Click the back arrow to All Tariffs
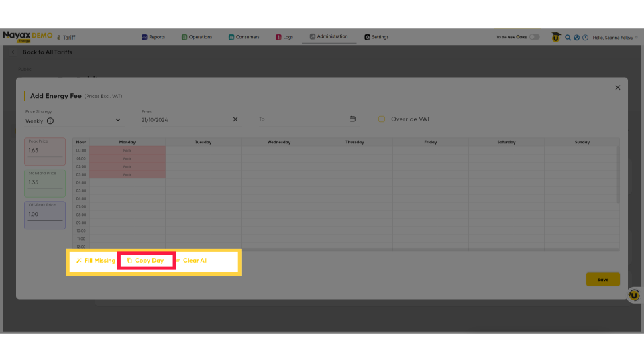644x362 pixels. pos(13,52)
